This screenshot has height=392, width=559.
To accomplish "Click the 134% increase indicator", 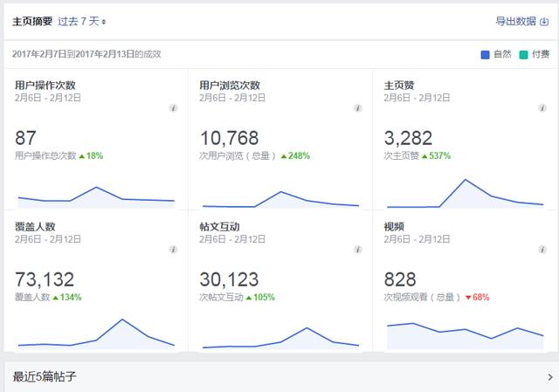I will [67, 297].
